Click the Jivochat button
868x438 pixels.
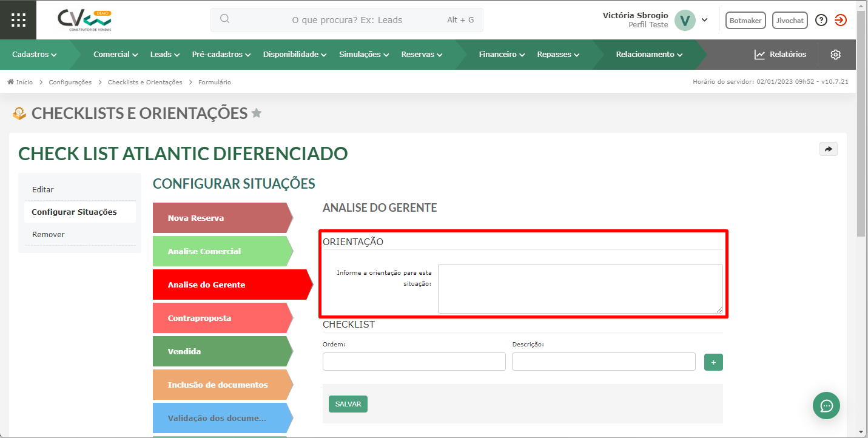pyautogui.click(x=790, y=21)
